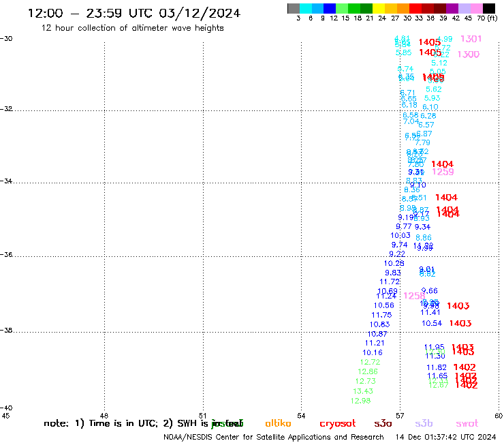
Task: Click the '-34' latitude axis label
Action: 6,181
